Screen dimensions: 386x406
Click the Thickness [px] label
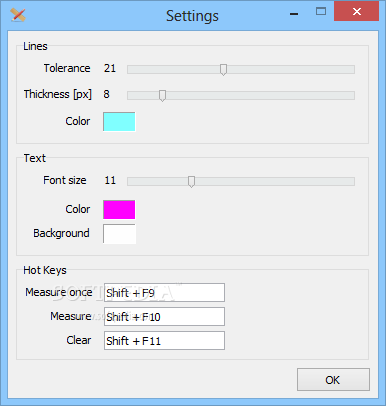[58, 94]
